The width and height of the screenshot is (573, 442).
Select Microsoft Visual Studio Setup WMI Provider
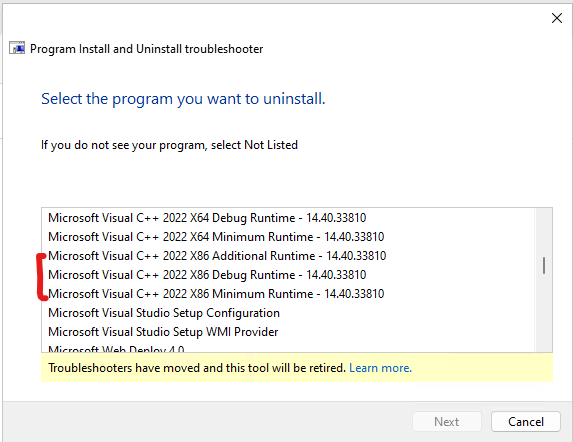point(288,332)
